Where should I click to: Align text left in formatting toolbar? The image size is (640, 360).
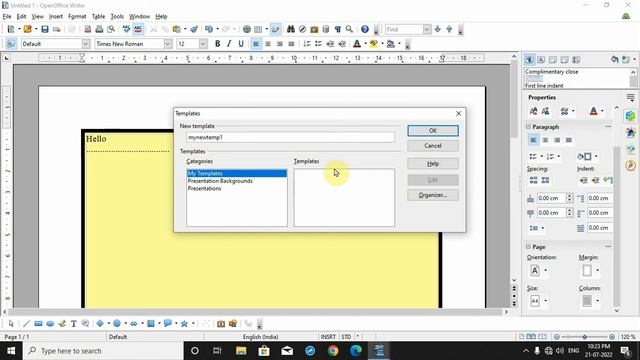[x=256, y=44]
